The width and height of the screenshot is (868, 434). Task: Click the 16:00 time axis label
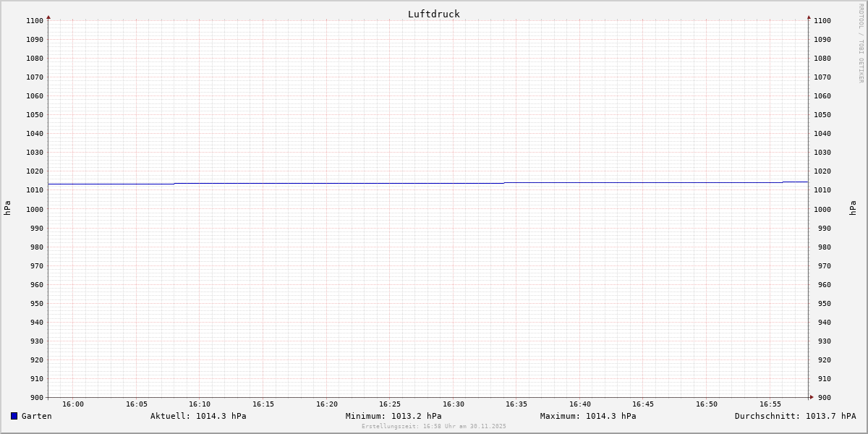pos(73,404)
